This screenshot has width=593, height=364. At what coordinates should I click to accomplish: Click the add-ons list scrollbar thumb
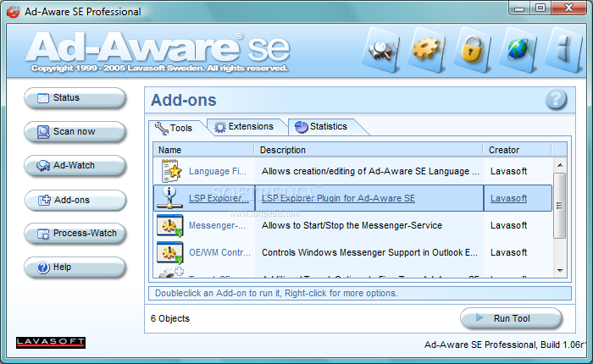point(560,206)
